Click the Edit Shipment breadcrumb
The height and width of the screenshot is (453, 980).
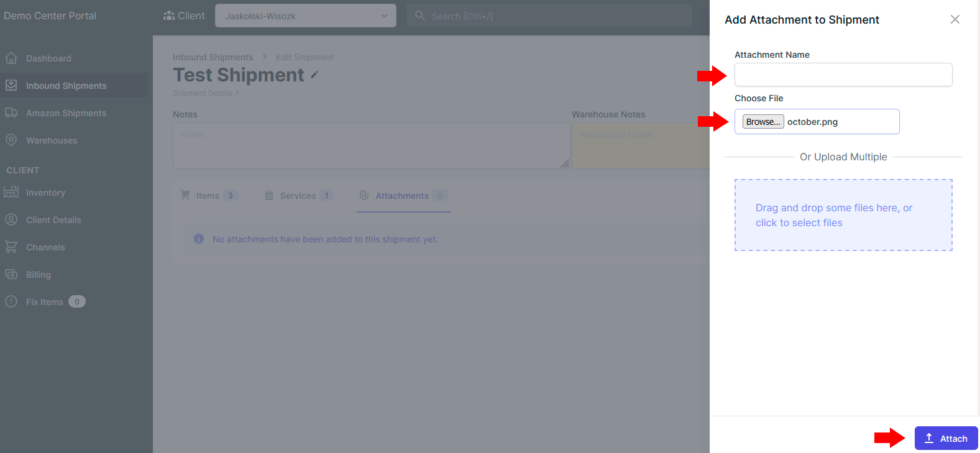(x=305, y=57)
